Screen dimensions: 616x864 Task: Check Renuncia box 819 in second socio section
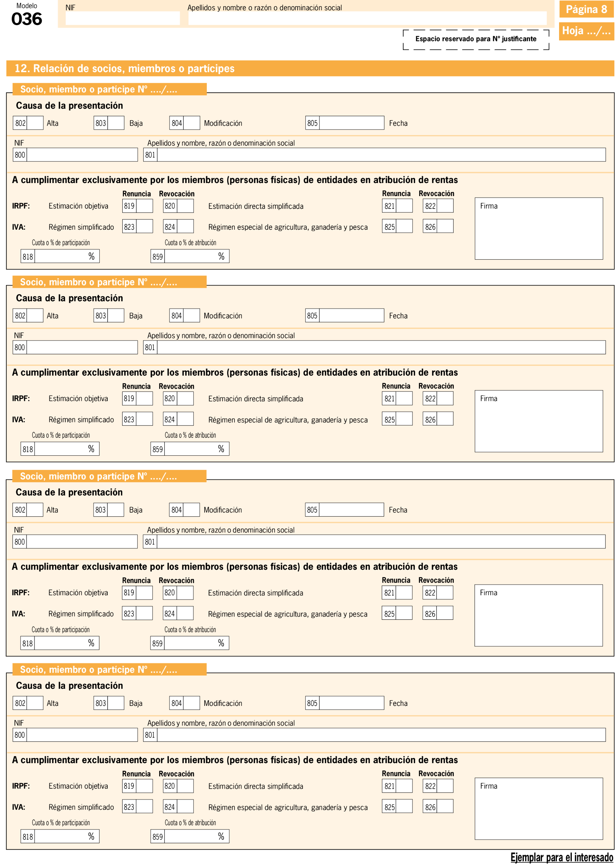coord(145,399)
